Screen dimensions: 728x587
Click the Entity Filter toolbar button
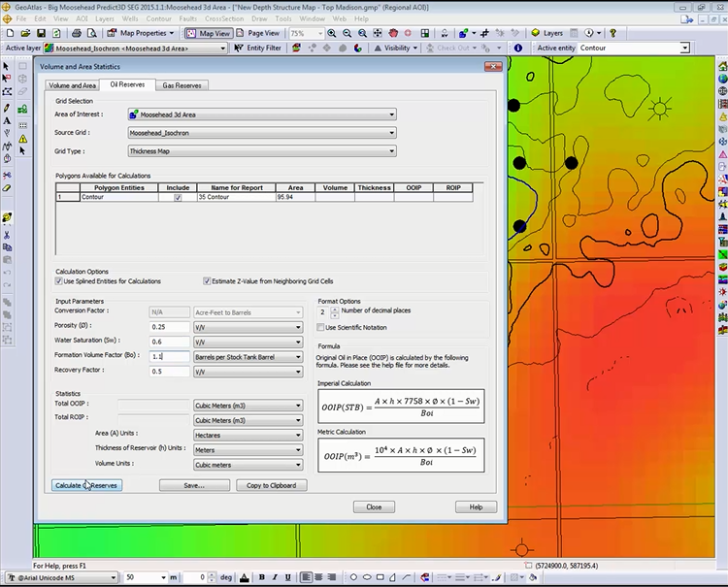click(257, 48)
